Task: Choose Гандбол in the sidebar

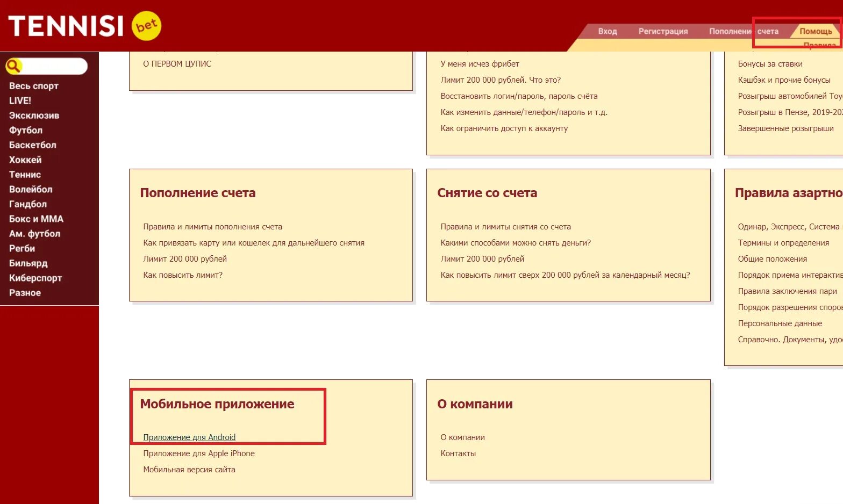Action: [28, 204]
